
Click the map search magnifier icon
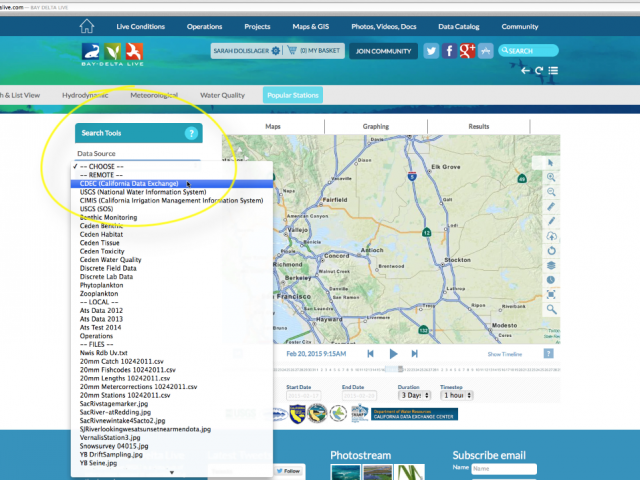[551, 309]
